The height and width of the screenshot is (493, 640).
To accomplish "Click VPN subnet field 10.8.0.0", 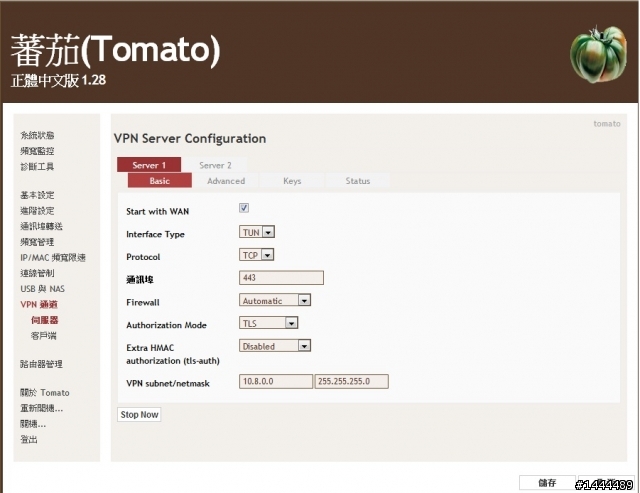I will point(276,381).
